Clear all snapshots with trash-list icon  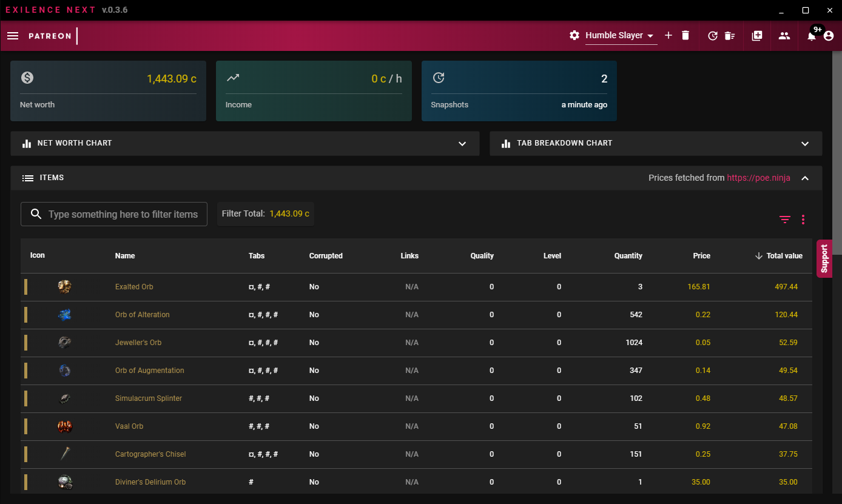730,36
